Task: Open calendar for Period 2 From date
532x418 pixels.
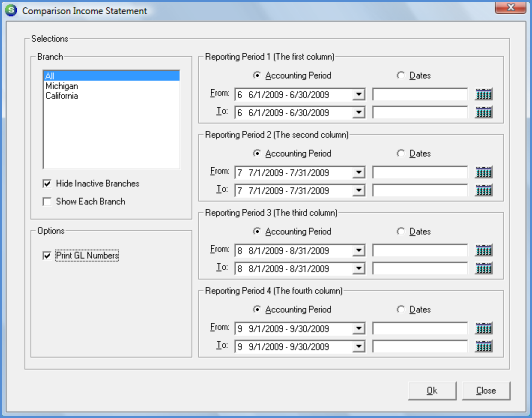Action: [x=484, y=172]
